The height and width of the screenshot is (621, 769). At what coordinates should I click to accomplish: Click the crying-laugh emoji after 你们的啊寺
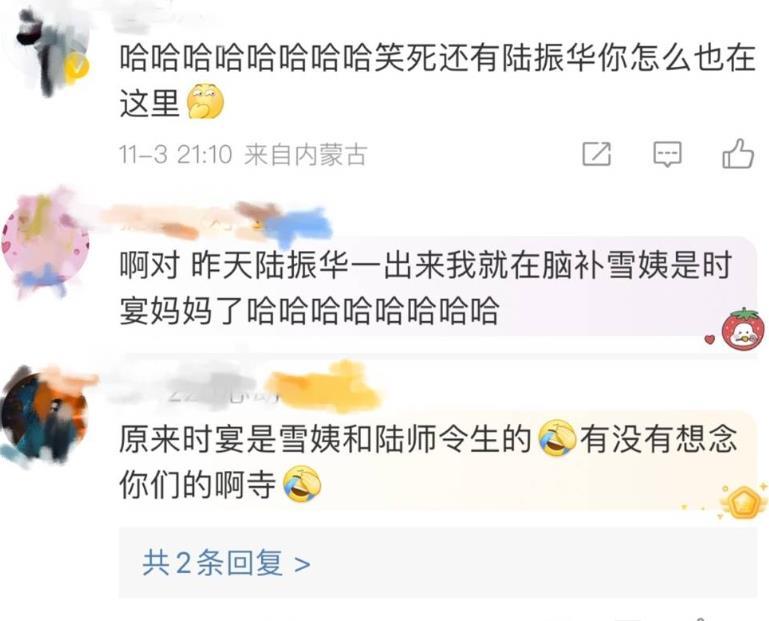(302, 484)
